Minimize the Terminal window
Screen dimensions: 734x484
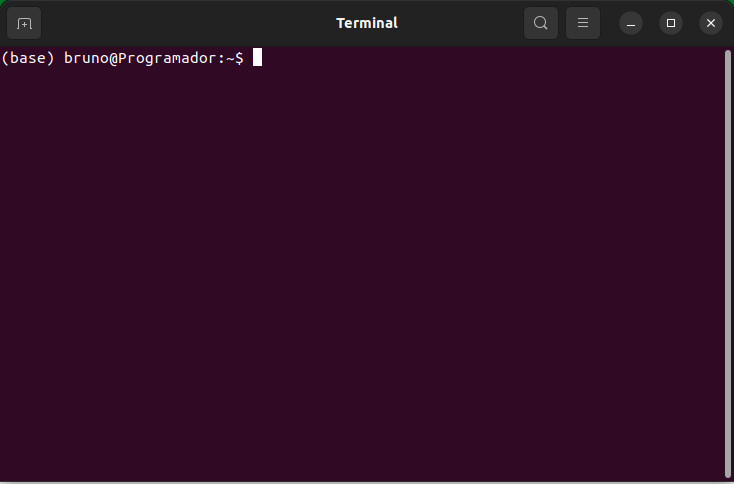click(x=631, y=23)
